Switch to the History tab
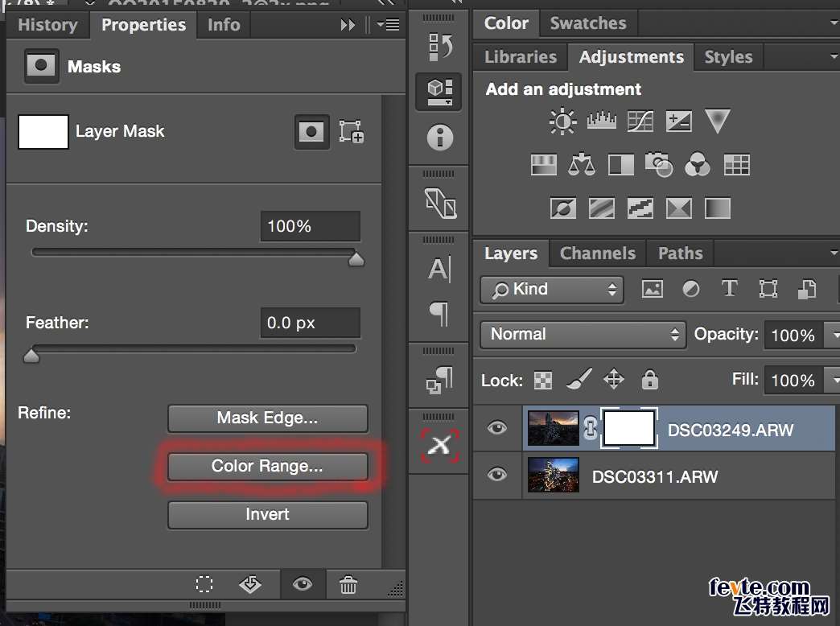Viewport: 840px width, 626px height. (47, 25)
